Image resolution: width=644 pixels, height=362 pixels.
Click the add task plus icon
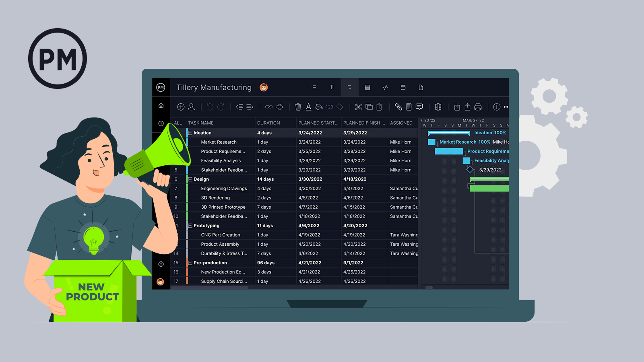point(181,107)
